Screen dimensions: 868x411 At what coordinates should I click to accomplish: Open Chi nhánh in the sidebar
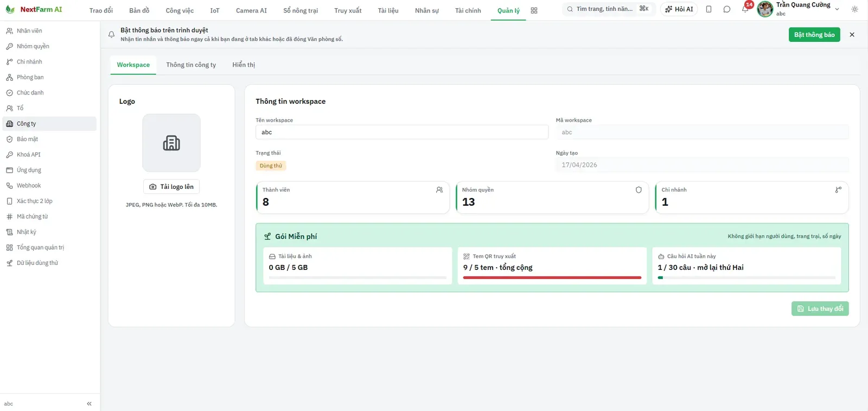click(49, 62)
